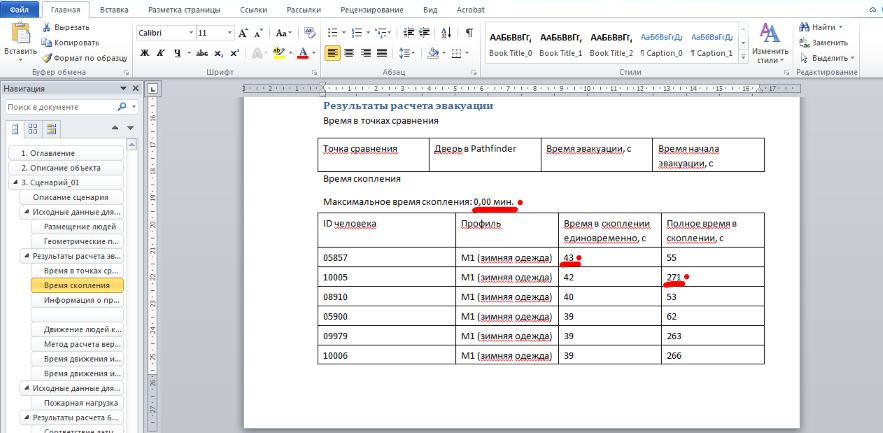The image size is (883, 433).
Task: Toggle italic (К) formatting
Action: pos(159,53)
